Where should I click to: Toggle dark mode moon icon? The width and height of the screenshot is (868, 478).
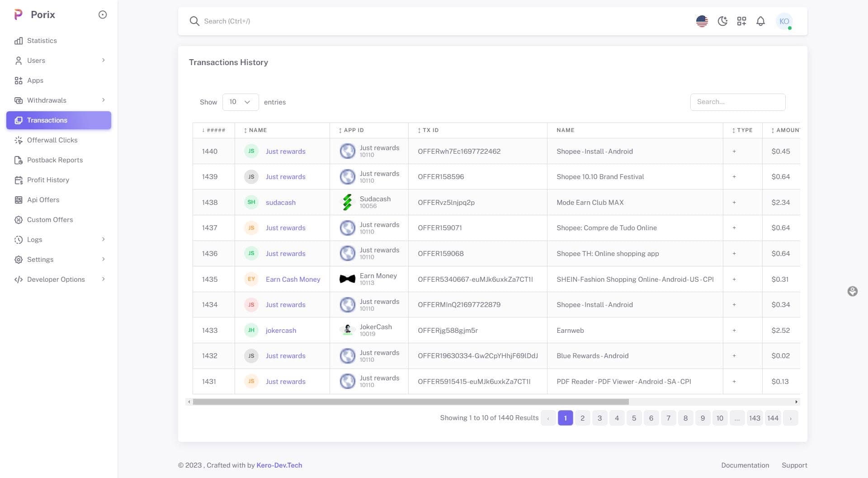(x=722, y=21)
